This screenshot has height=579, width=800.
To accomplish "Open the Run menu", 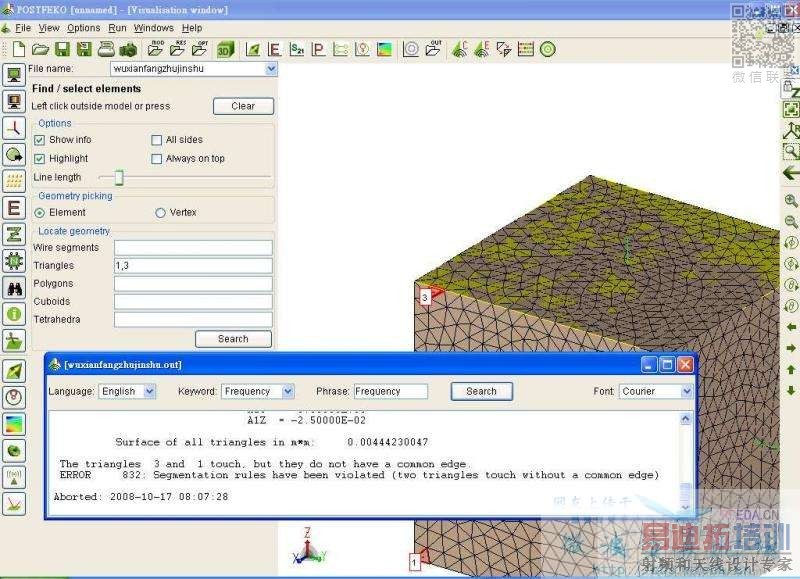I will [117, 28].
